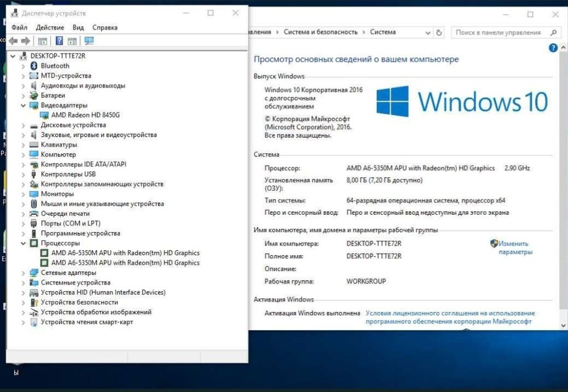Expand Устройства HID node
Viewport: 568px width, 392px height.
click(23, 293)
